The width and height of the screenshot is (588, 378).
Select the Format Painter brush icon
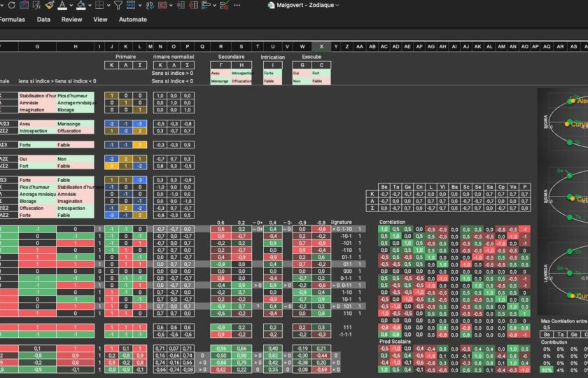49,5
